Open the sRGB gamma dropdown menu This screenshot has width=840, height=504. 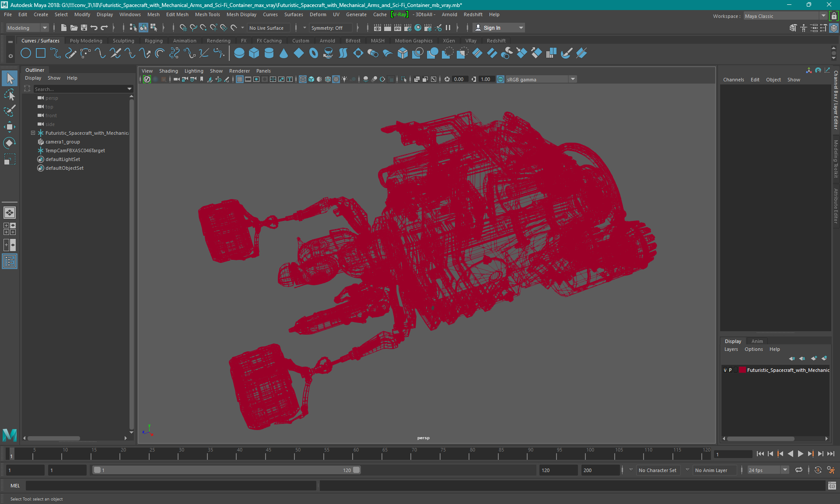tap(572, 79)
